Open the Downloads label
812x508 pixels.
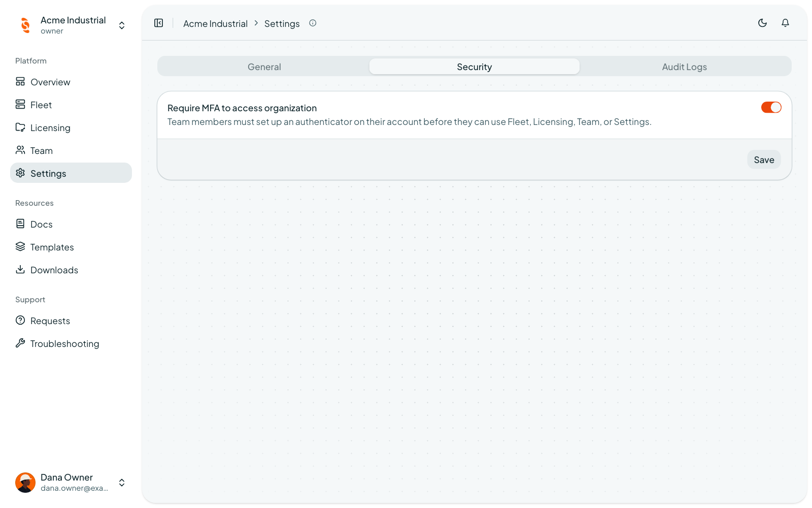[x=54, y=270]
